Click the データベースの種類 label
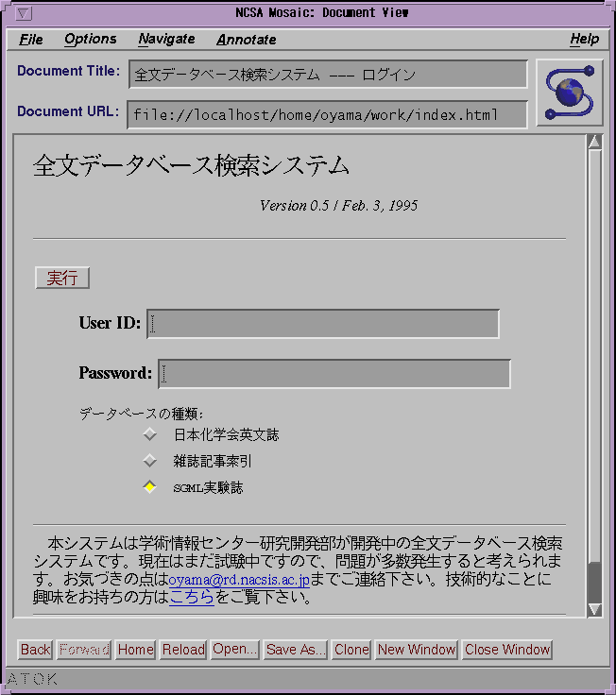 point(141,414)
